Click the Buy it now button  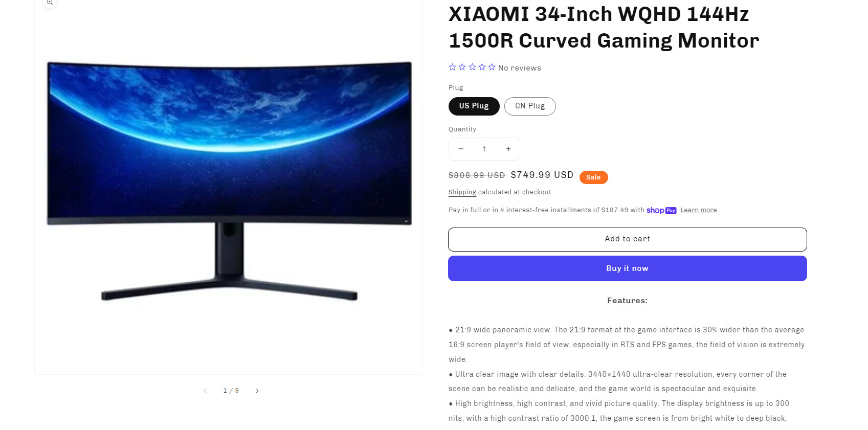click(627, 268)
